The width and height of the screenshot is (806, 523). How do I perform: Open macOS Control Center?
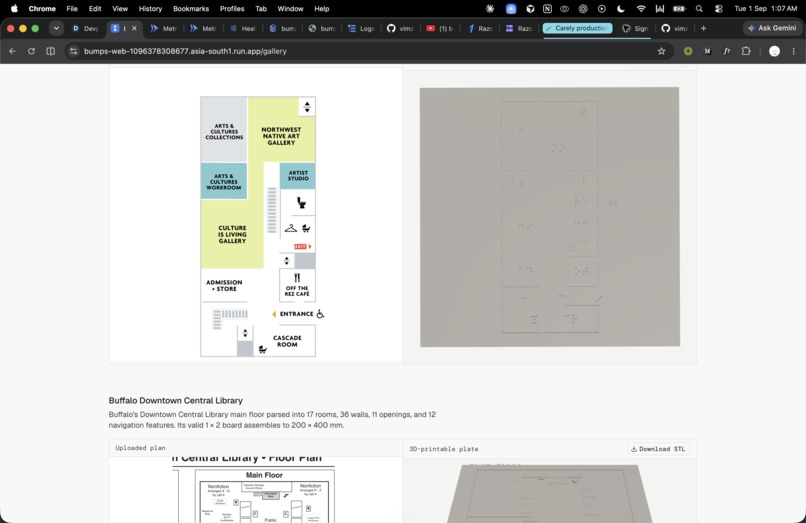(719, 9)
